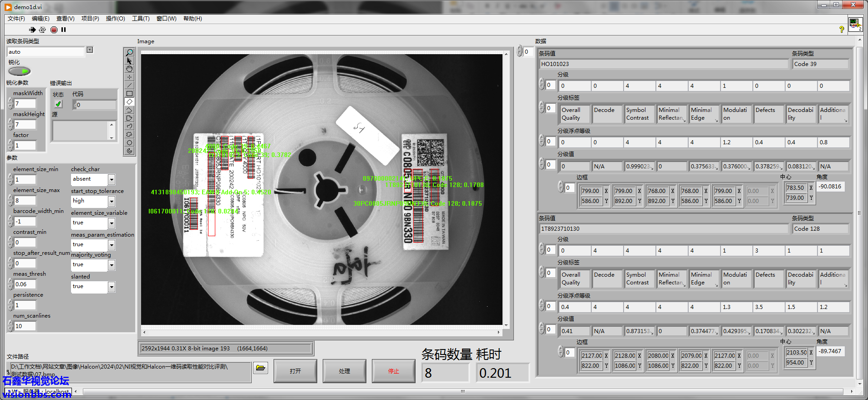Pick the Oval ROI tool
The image size is (868, 400).
click(x=129, y=143)
